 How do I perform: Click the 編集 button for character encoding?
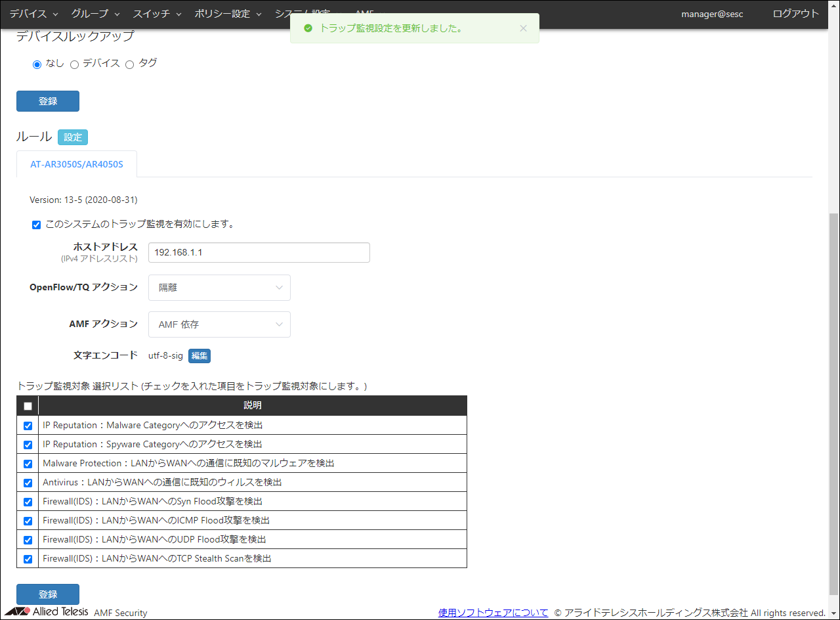(199, 356)
